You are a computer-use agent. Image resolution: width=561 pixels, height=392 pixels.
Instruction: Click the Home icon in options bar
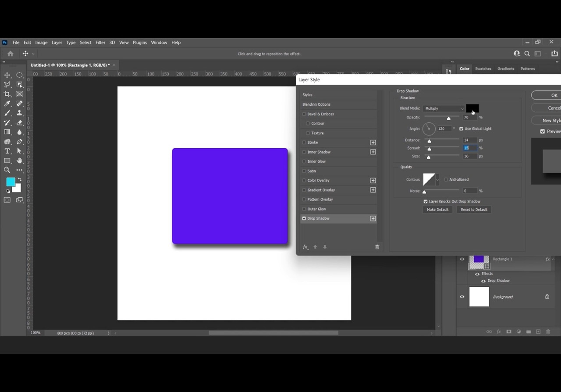[11, 53]
